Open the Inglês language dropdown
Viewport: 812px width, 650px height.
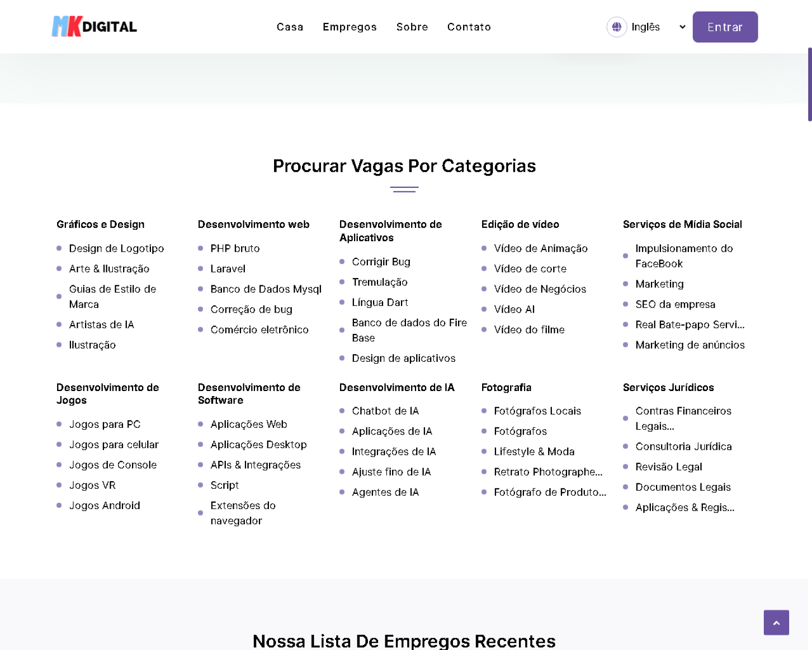click(x=645, y=27)
